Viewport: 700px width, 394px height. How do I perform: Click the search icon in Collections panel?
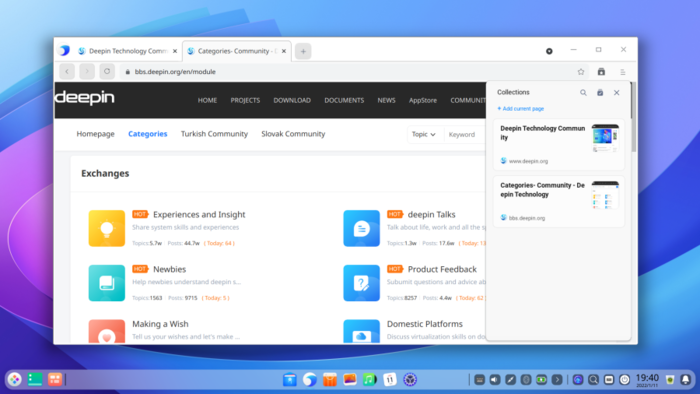pyautogui.click(x=583, y=93)
